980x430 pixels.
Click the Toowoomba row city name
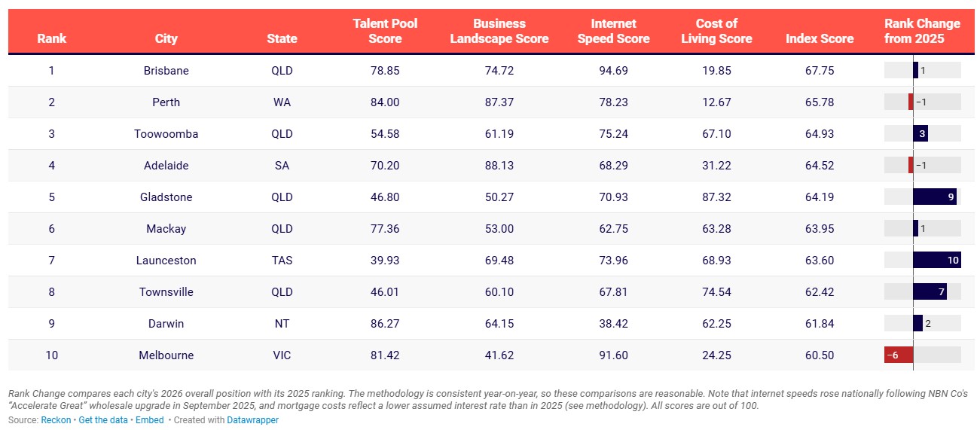click(x=166, y=134)
